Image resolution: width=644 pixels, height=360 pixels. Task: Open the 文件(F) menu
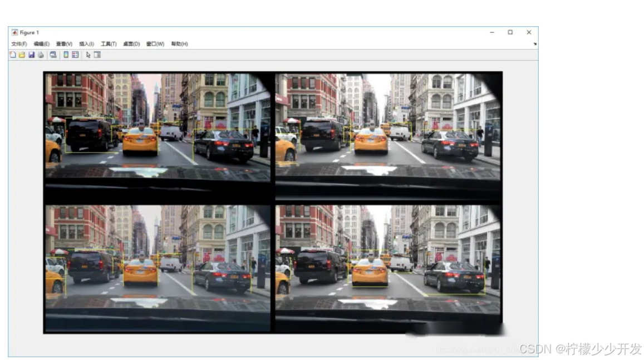(x=19, y=44)
